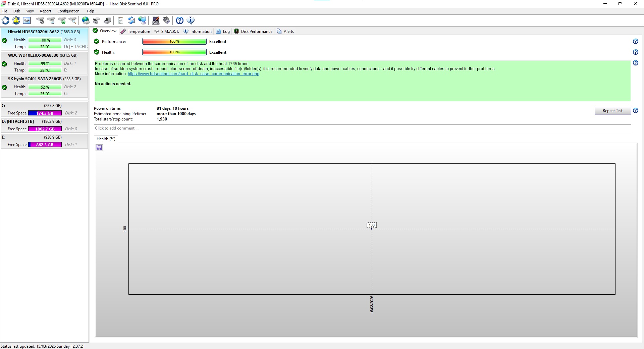Click the C: free space 174.3 GB bar
This screenshot has height=349, width=644.
(x=45, y=113)
